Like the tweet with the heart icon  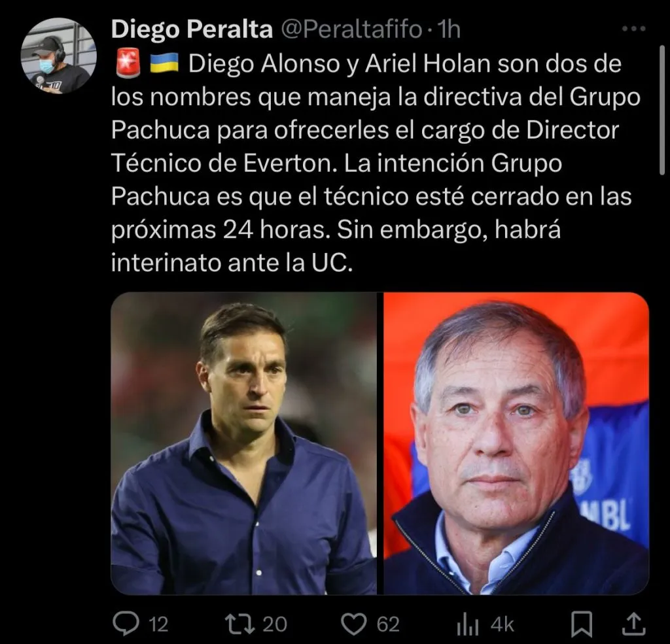(x=354, y=624)
